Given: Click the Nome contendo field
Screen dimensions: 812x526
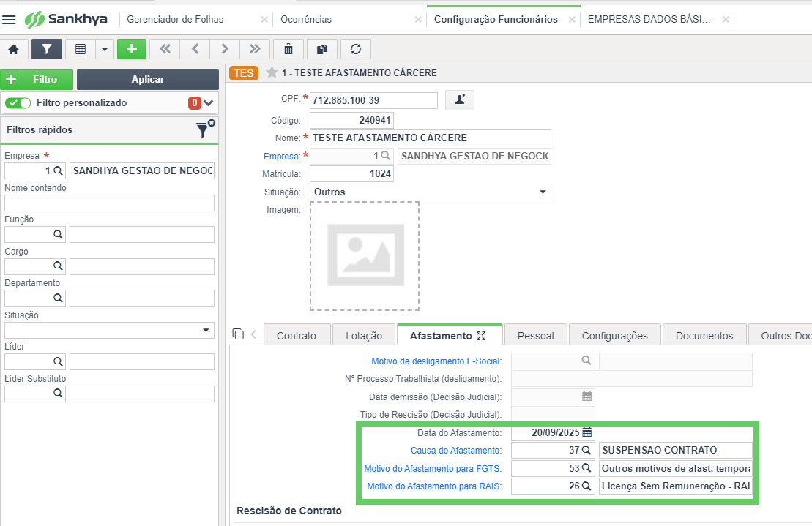Looking at the screenshot, I should [109, 203].
